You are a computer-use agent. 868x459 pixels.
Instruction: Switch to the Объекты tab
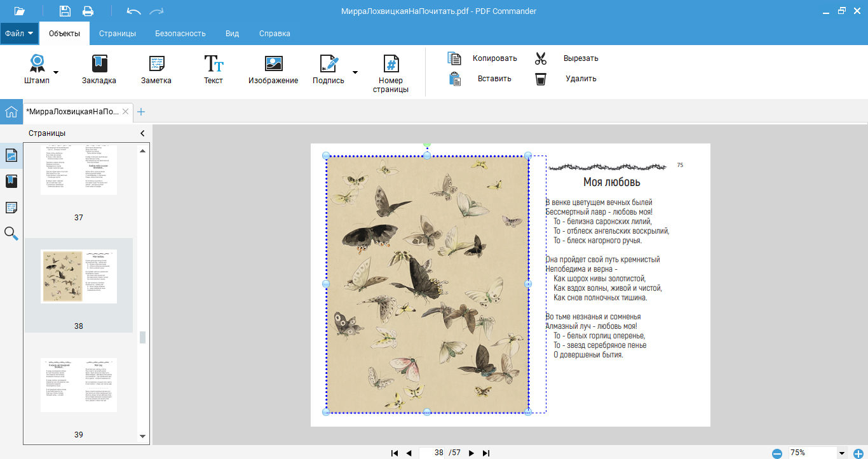tap(64, 34)
